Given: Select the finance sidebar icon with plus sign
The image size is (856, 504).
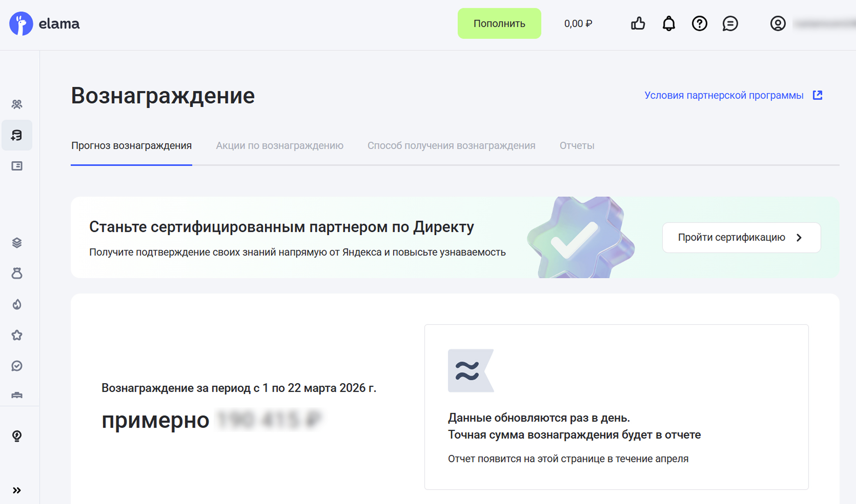Looking at the screenshot, I should 17,135.
